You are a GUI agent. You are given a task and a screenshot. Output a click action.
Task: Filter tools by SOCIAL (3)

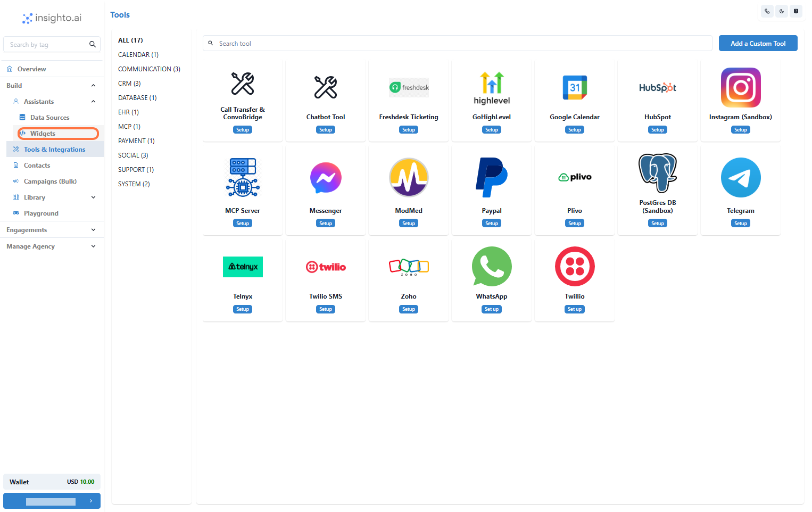[x=133, y=155]
